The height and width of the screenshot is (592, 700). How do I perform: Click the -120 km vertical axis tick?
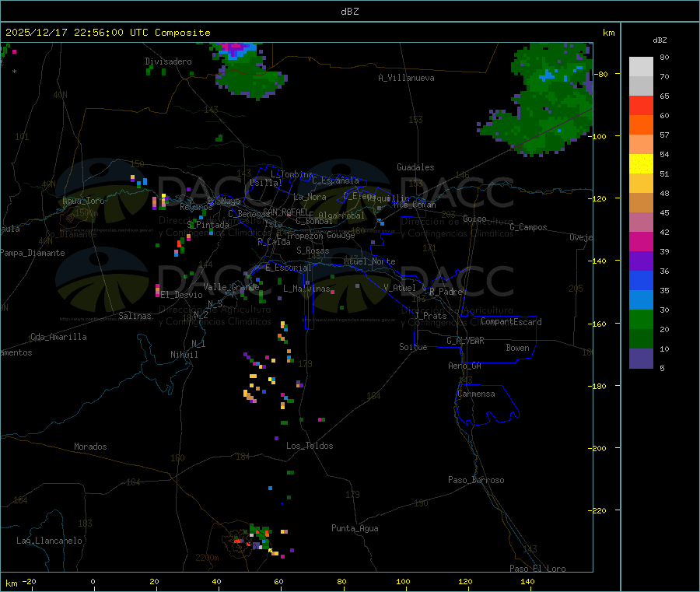tap(599, 198)
